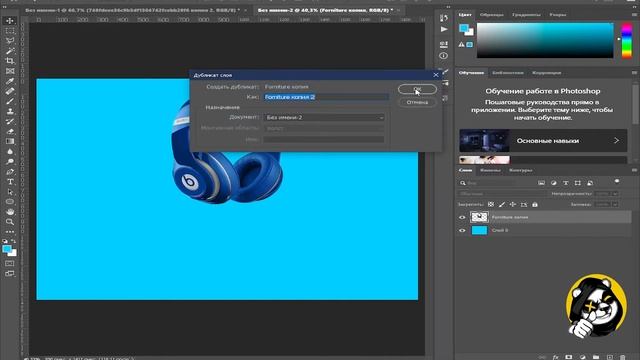The height and width of the screenshot is (360, 640).
Task: Swap foreground and background colors in toolbar
Action: (13, 241)
